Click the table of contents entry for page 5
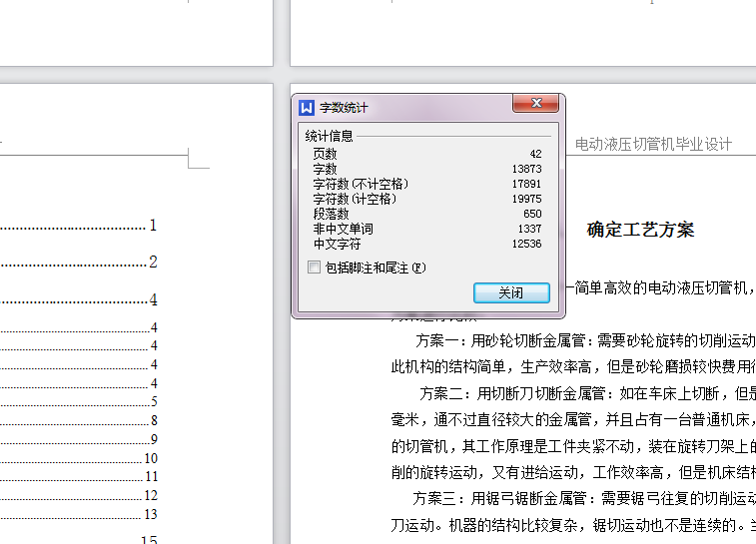This screenshot has width=756, height=544. [79, 402]
